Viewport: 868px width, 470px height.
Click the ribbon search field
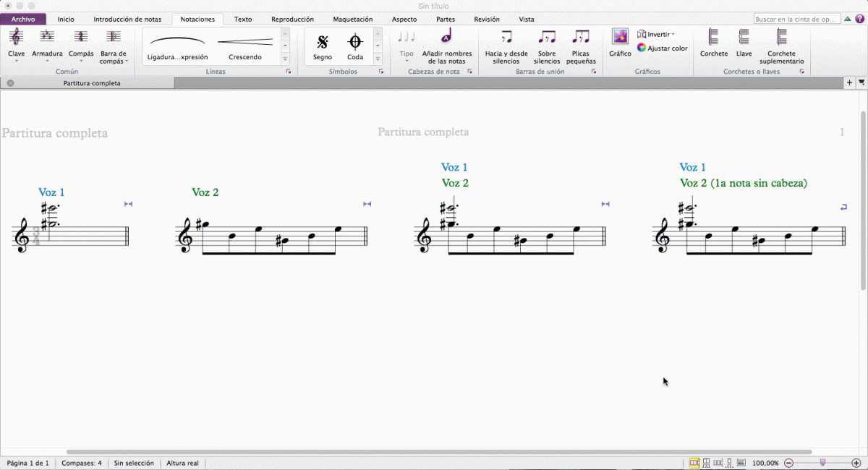coord(797,20)
